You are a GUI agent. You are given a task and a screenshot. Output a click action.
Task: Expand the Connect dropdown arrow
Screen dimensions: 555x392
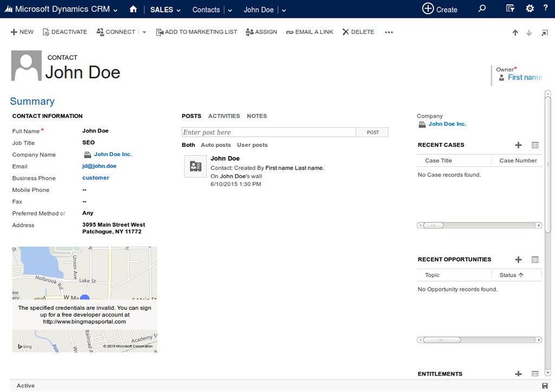(144, 32)
